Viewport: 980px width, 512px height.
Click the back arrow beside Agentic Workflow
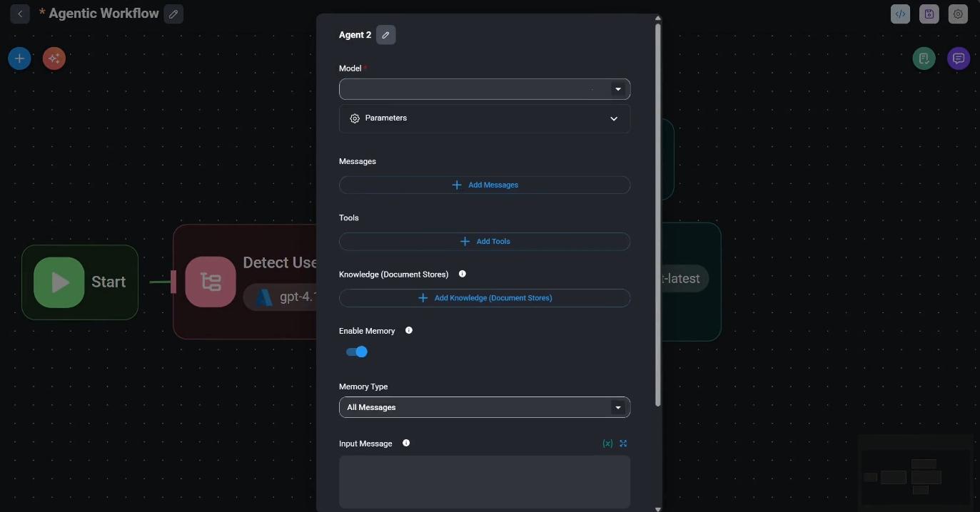(20, 14)
